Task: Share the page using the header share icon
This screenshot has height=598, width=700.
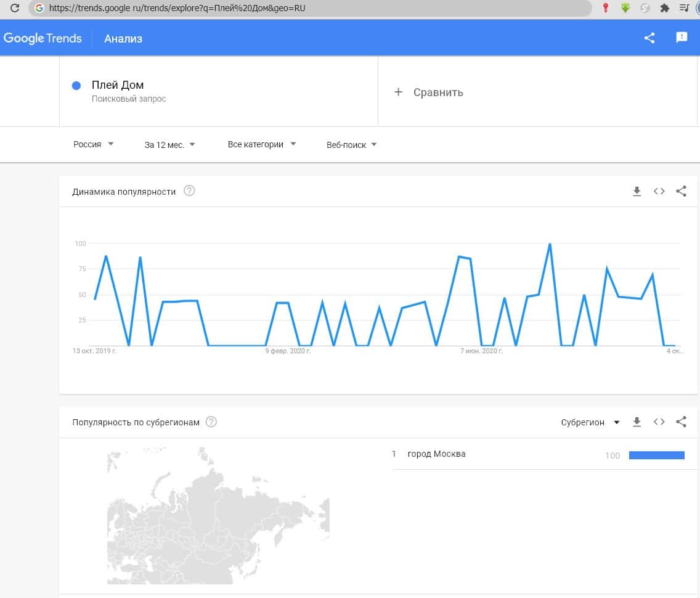Action: tap(649, 38)
